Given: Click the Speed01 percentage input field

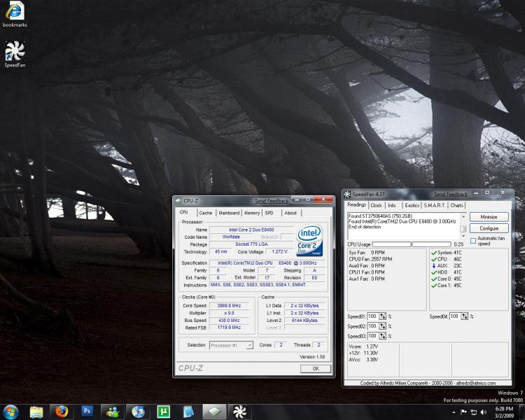Looking at the screenshot, I should (373, 316).
